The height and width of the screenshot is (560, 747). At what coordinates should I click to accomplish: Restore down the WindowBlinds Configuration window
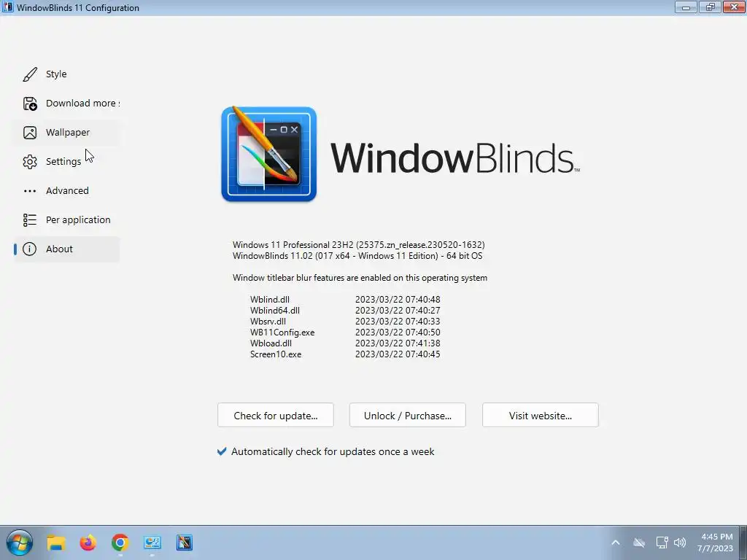[x=710, y=7]
